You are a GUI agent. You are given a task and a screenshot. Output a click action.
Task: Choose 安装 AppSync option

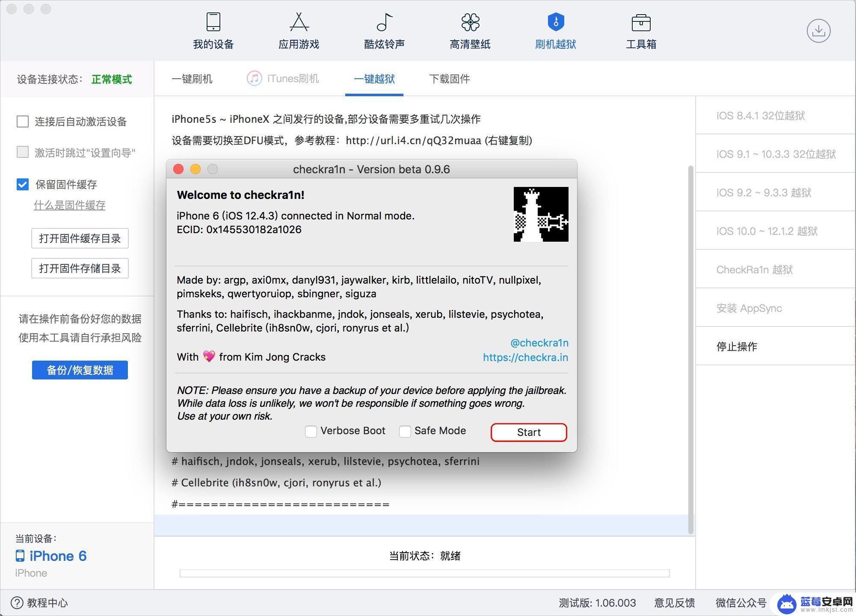pos(776,308)
